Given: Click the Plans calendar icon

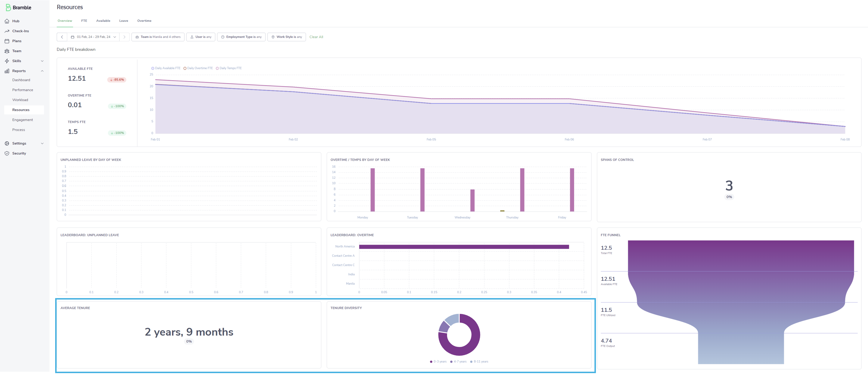Looking at the screenshot, I should 7,41.
